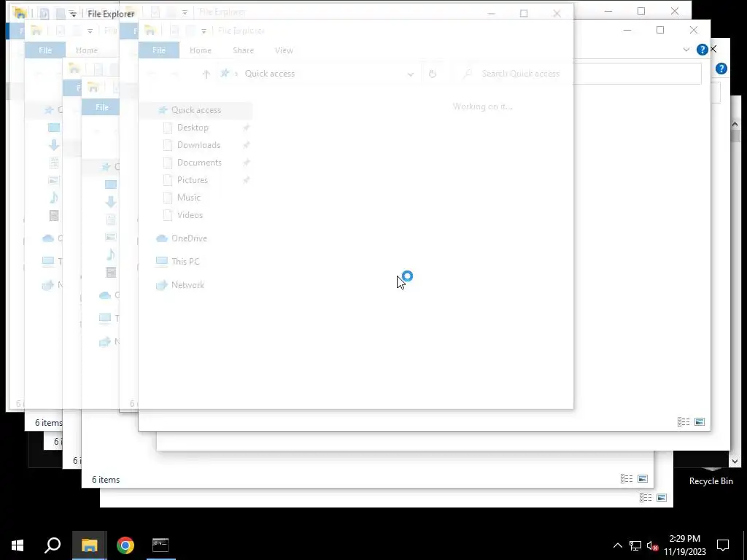Click the muted volume icon in the tray

click(653, 545)
